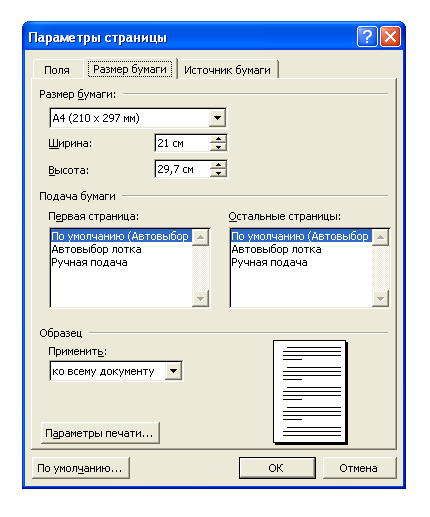Screen dimensions: 430x517
Task: Select Ручная подача in Первая страница list
Action: 121,262
